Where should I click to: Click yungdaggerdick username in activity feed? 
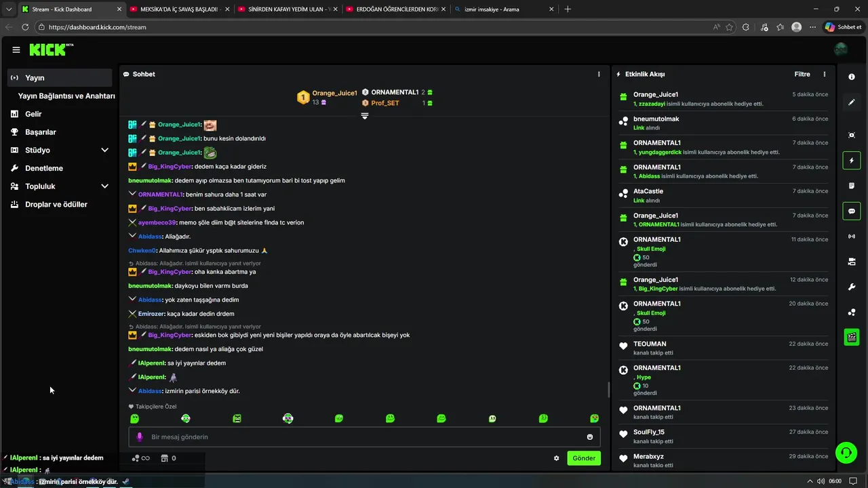pyautogui.click(x=660, y=152)
